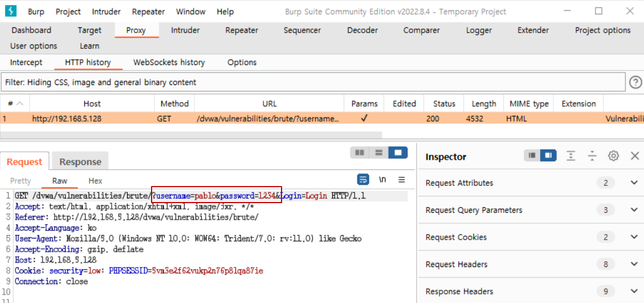Select the 192.168.5.128 GET history row
This screenshot has height=303, width=644.
tap(322, 119)
